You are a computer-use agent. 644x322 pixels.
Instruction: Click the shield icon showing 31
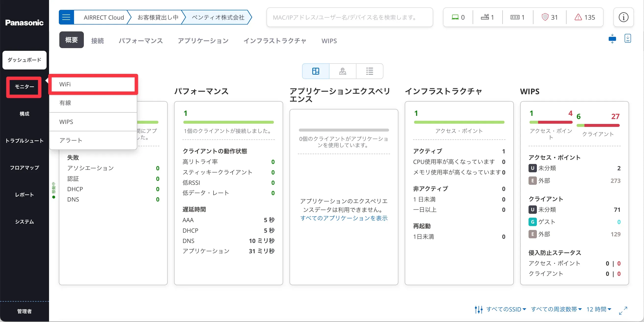tap(545, 17)
